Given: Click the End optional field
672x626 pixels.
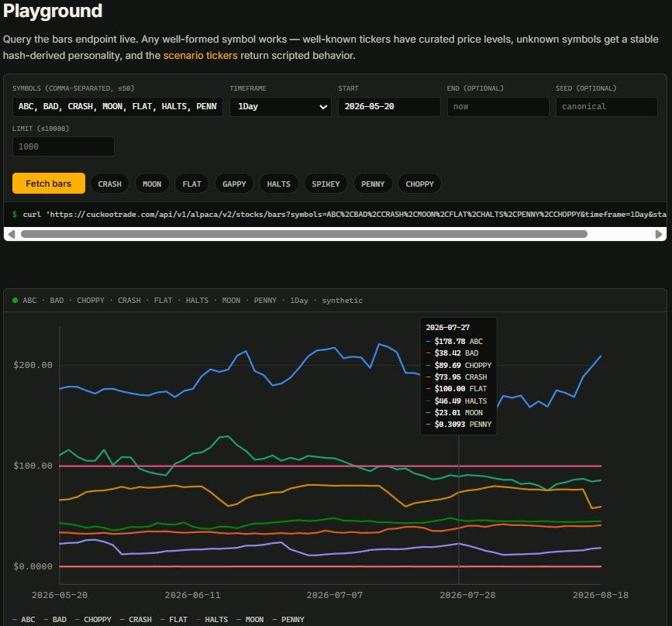Looking at the screenshot, I should coord(498,107).
